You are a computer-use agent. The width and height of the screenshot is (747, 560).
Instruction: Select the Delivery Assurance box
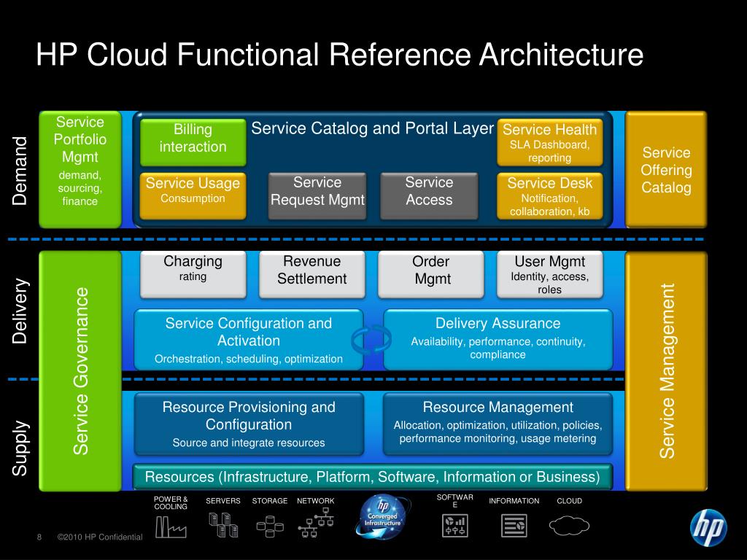(x=498, y=340)
